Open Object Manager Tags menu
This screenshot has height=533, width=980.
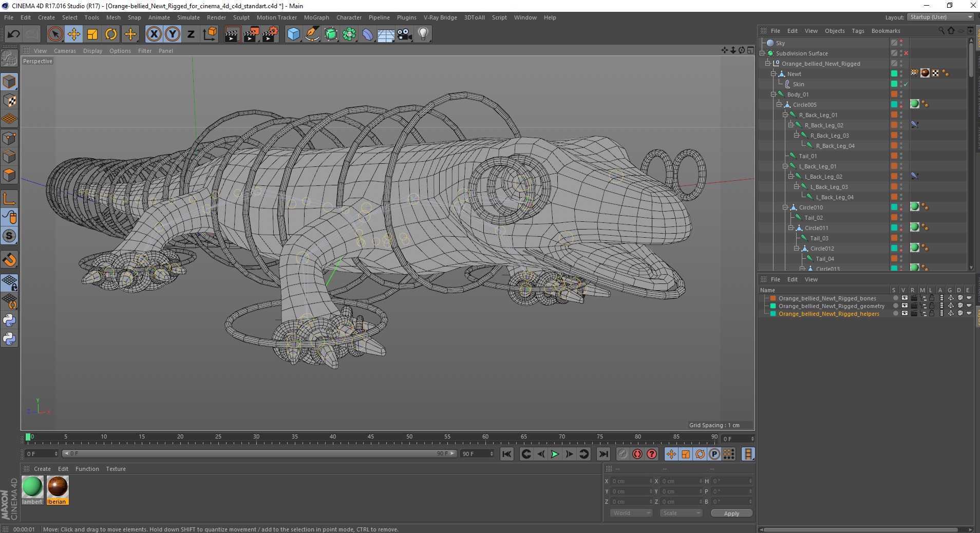858,31
